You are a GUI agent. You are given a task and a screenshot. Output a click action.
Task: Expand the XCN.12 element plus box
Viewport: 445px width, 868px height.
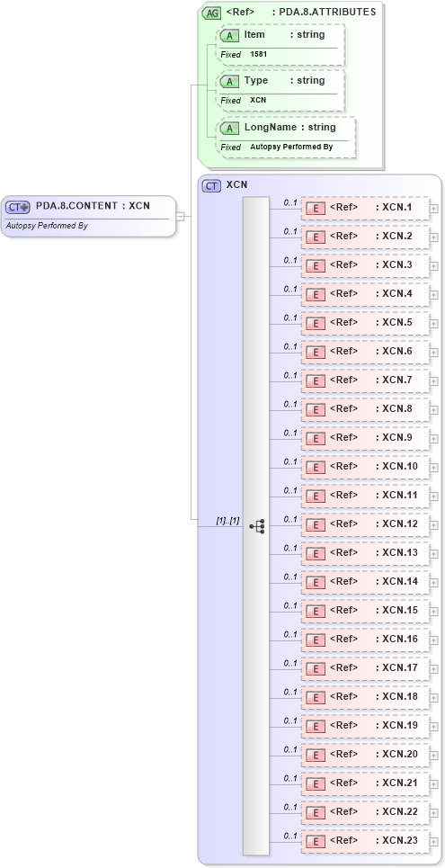pyautogui.click(x=434, y=525)
